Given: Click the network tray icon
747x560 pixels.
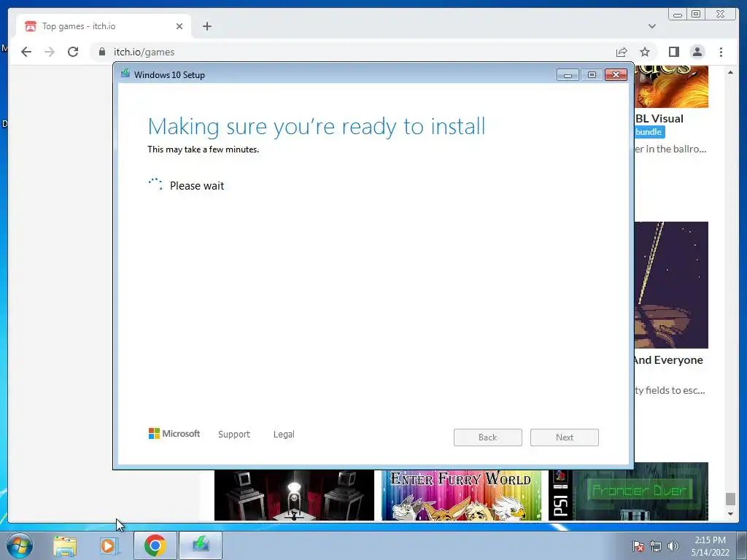Looking at the screenshot, I should click(656, 546).
